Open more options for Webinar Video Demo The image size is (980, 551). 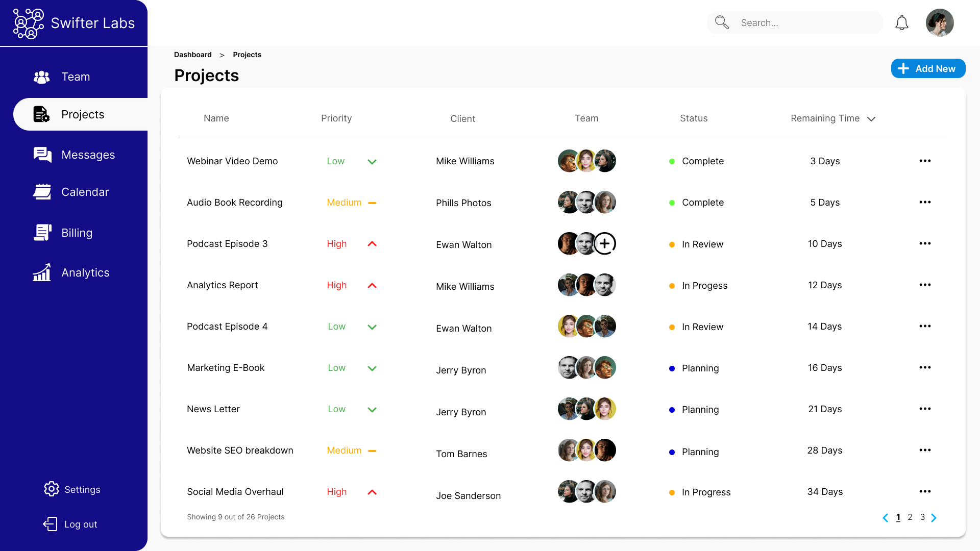925,161
